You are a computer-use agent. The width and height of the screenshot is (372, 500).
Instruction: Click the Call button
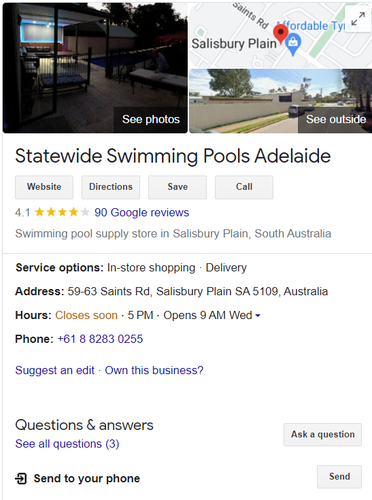click(x=244, y=187)
